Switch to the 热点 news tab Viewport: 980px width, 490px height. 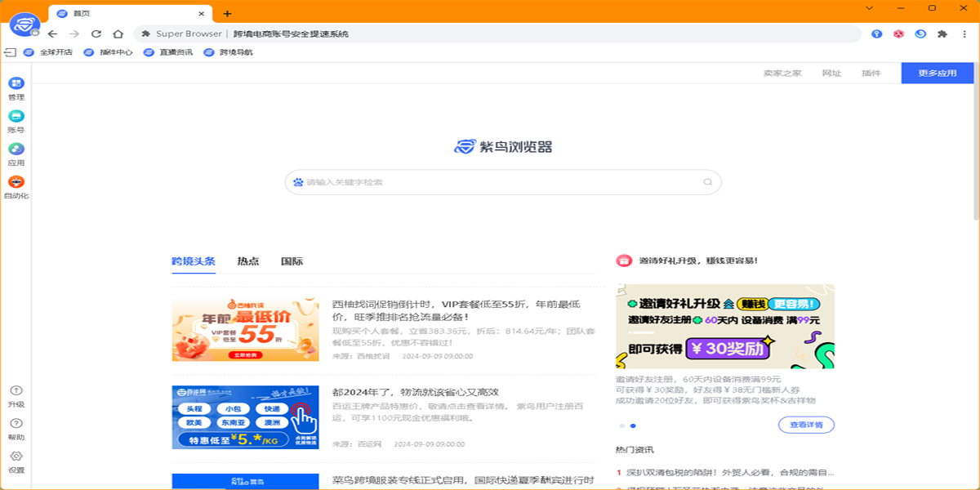coord(248,261)
